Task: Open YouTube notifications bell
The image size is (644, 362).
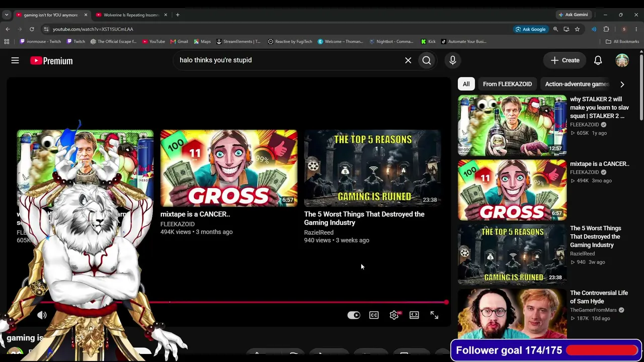Action: click(x=598, y=60)
